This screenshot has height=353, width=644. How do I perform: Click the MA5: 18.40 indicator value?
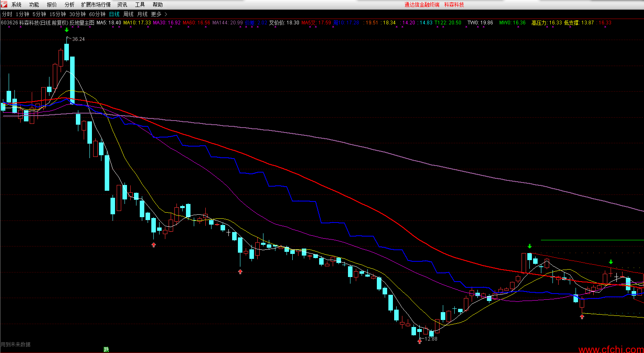(109, 23)
